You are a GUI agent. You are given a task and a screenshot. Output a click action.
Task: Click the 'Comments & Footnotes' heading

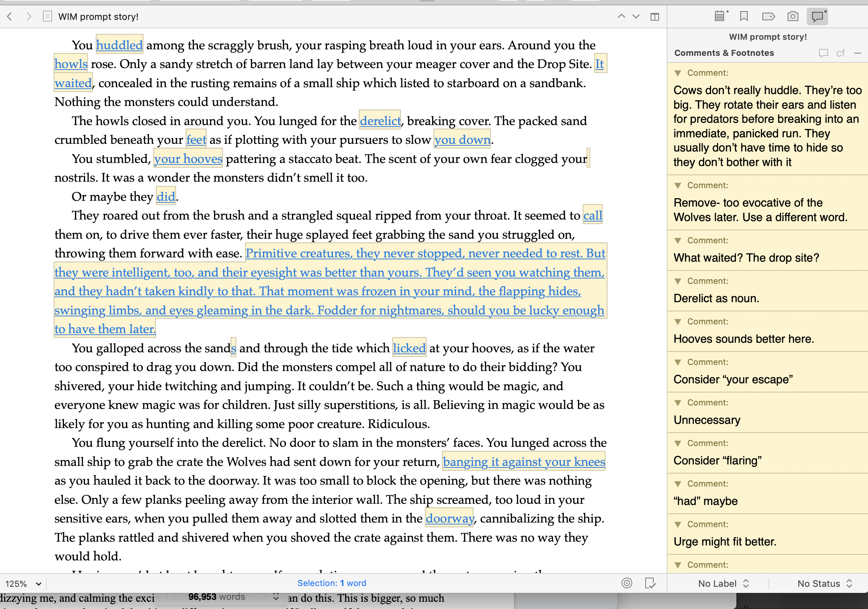coord(724,53)
